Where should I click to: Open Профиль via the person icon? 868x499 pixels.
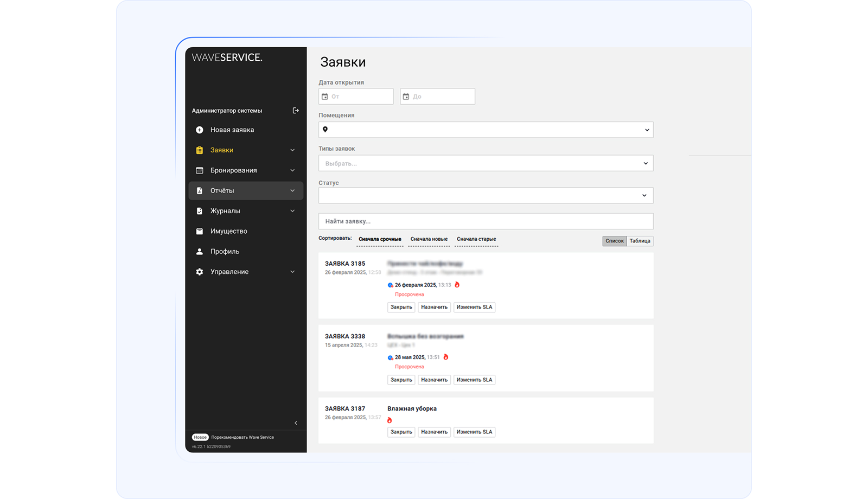pyautogui.click(x=200, y=252)
